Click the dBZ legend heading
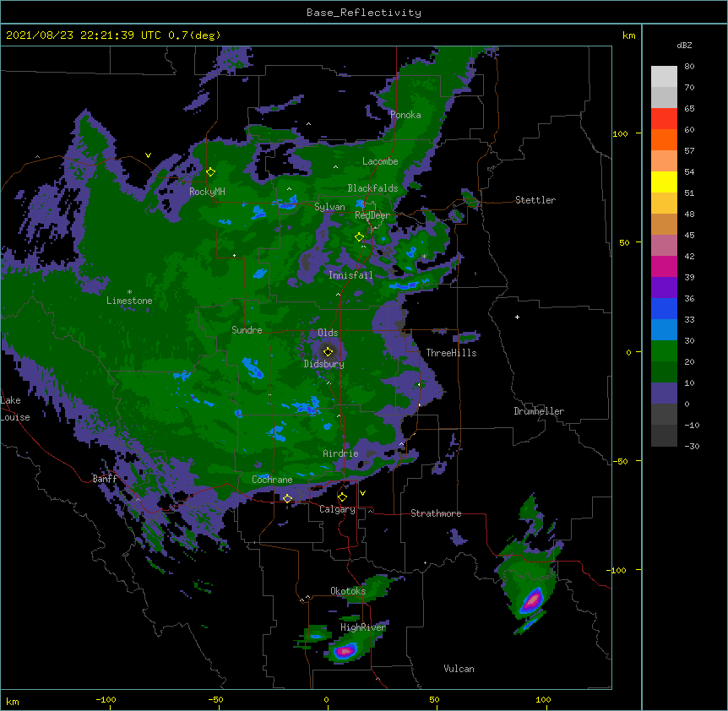The image size is (728, 711). point(684,45)
